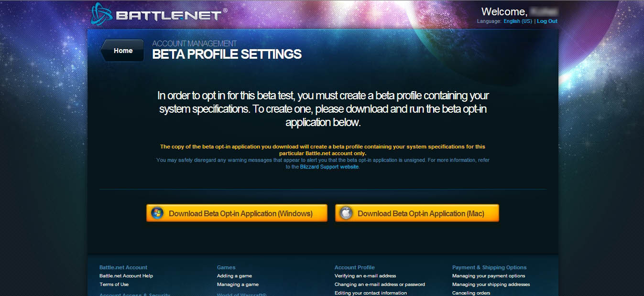
Task: Open Managing your shipping addresses link
Action: coord(491,285)
